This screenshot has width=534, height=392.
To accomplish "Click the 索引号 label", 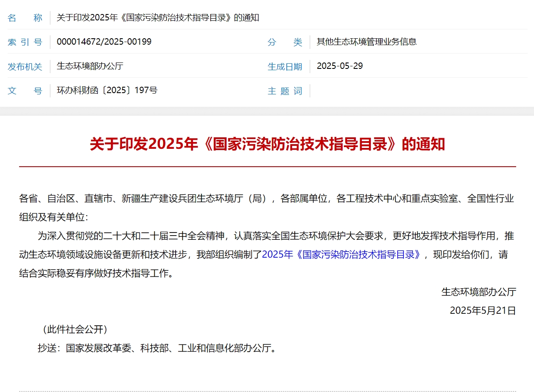I will click(25, 42).
